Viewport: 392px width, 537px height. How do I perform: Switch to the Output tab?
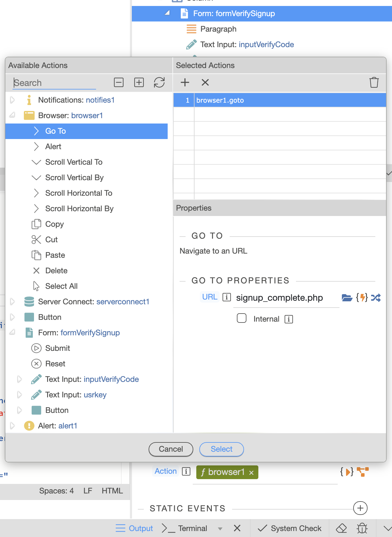[135, 528]
